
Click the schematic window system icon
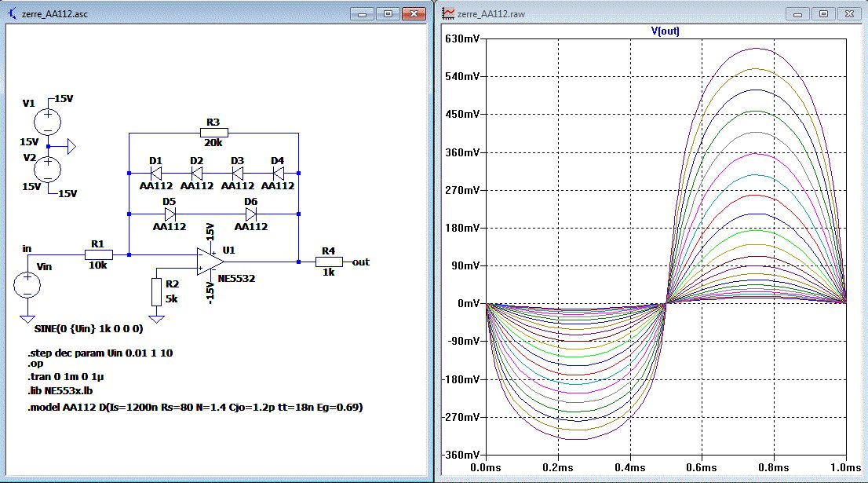[13, 14]
